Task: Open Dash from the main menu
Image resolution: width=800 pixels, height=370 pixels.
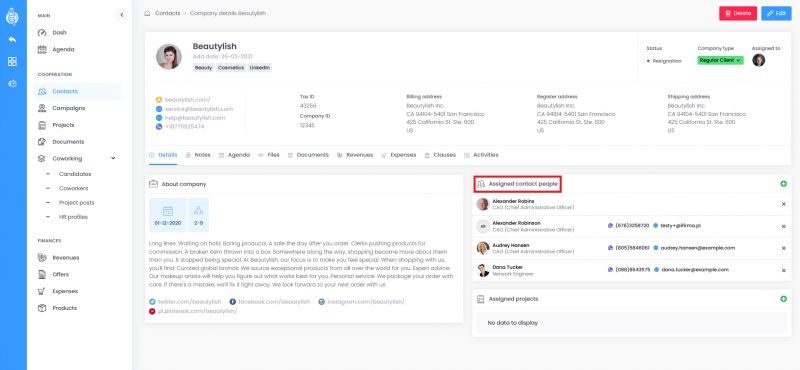Action: coord(59,33)
